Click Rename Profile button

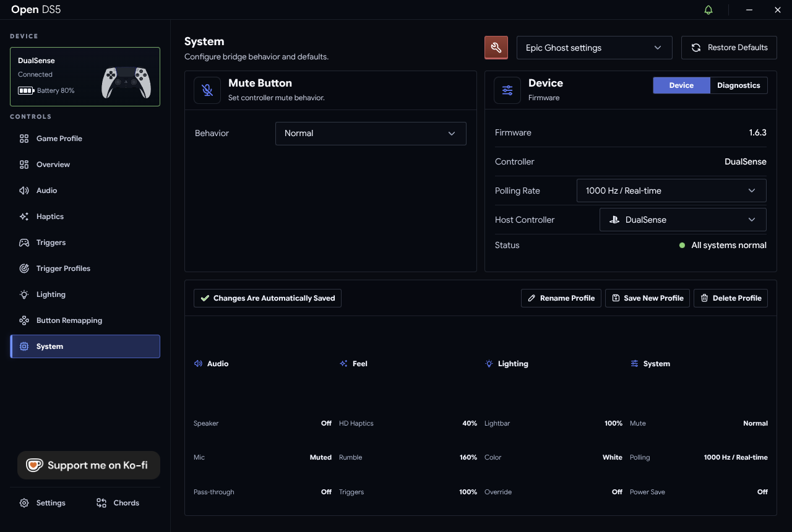[561, 298]
